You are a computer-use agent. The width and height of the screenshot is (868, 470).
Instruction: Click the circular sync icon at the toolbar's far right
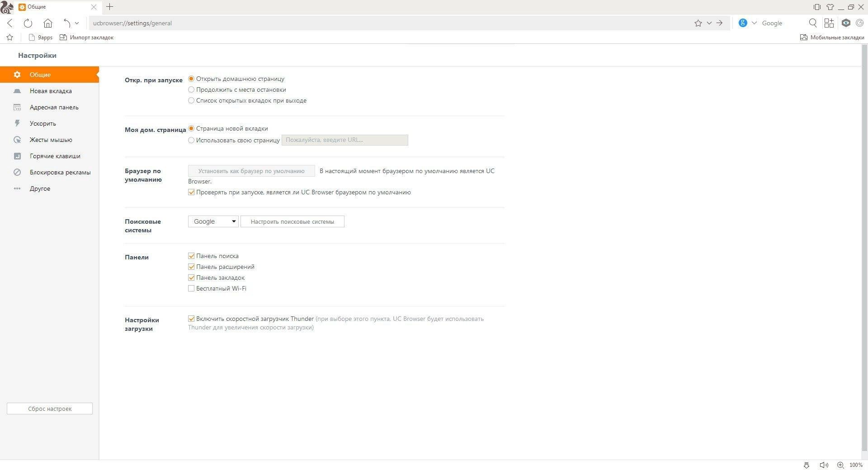859,23
